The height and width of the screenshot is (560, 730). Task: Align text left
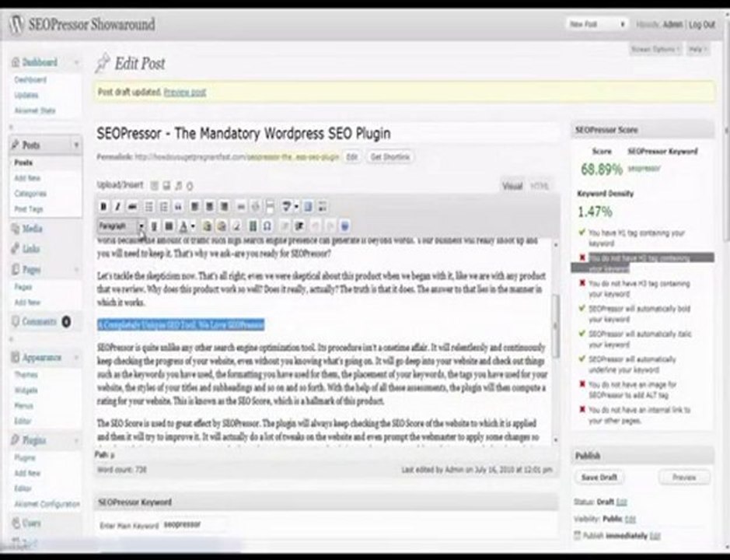pyautogui.click(x=194, y=206)
